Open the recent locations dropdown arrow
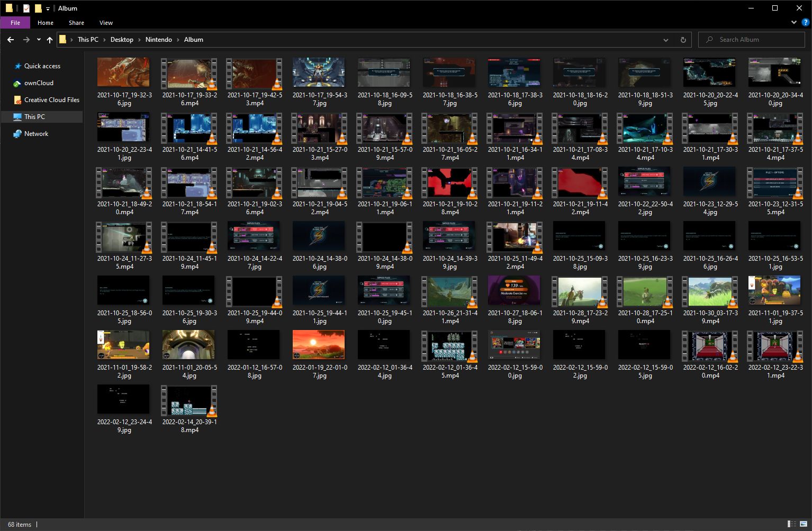Screen dimensions: 812x531 pyautogui.click(x=39, y=40)
